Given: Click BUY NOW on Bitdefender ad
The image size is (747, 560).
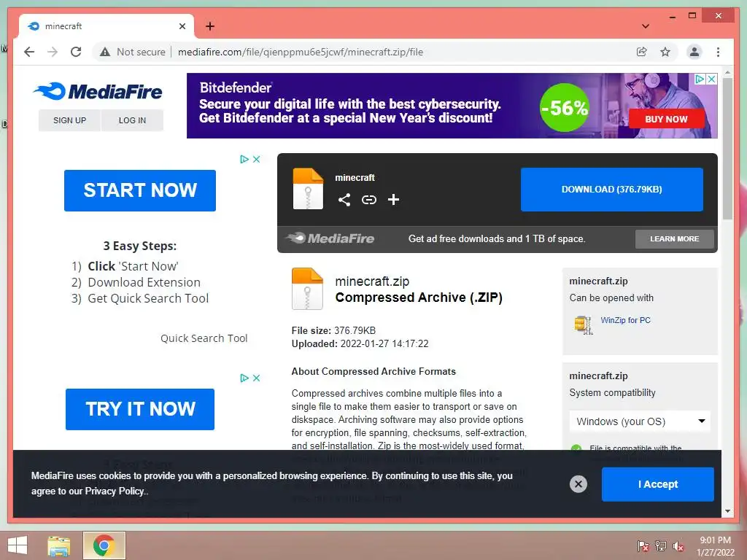Looking at the screenshot, I should click(x=666, y=119).
